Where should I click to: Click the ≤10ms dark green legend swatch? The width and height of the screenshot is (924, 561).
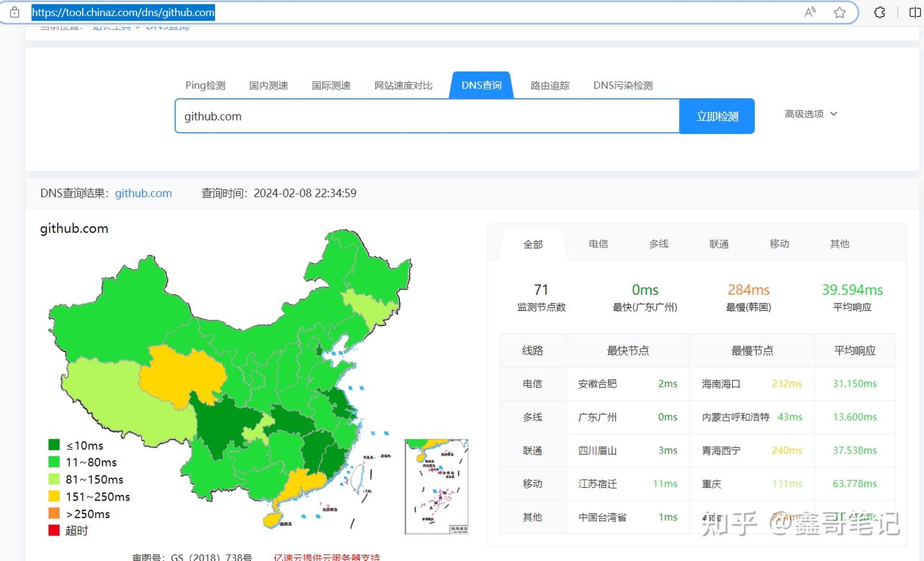54,444
